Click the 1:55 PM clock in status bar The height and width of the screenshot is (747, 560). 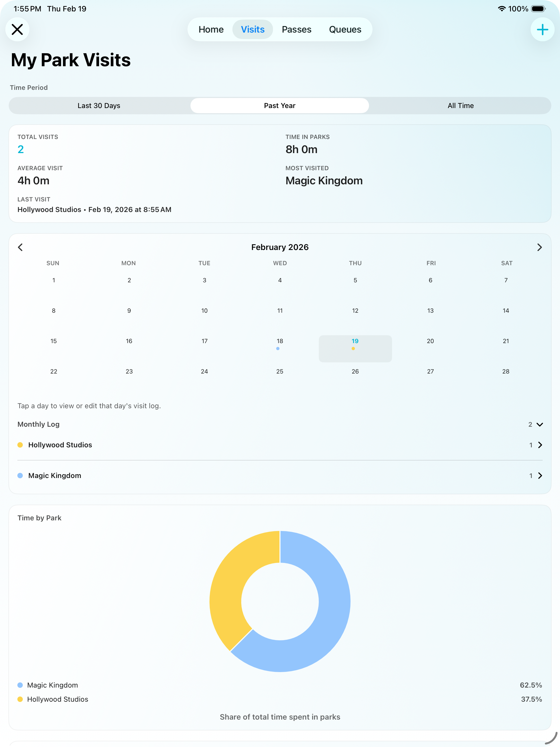[x=27, y=9]
